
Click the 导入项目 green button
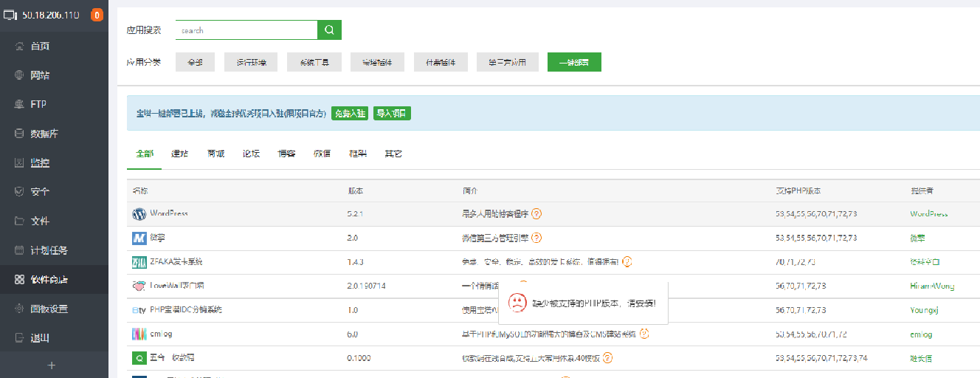[x=392, y=114]
